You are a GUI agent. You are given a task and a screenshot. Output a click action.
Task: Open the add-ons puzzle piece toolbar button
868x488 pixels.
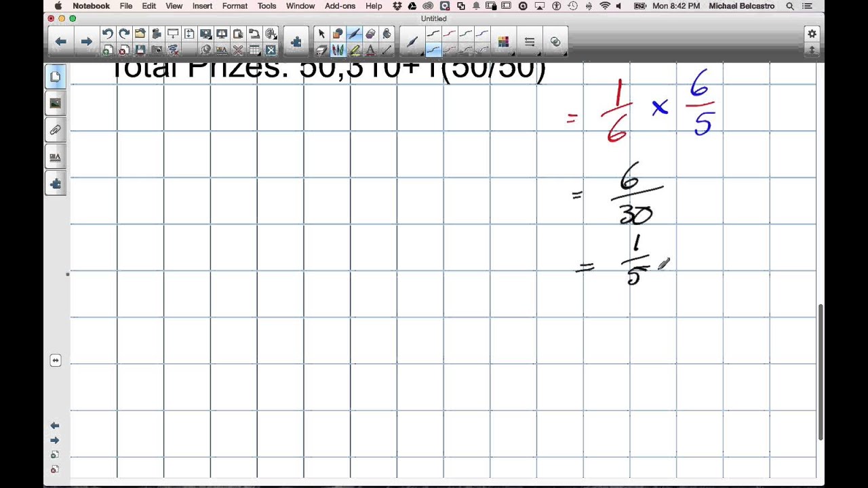tap(296, 42)
